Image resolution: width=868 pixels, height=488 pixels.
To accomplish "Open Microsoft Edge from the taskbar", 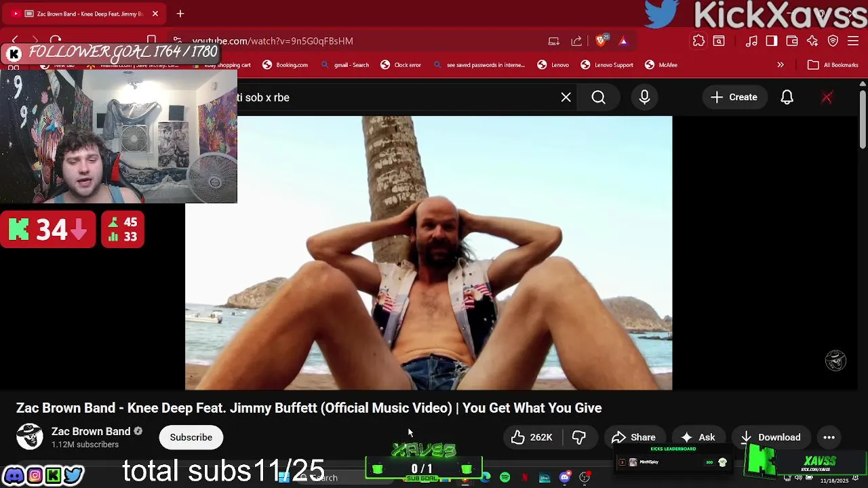I will pos(486,478).
